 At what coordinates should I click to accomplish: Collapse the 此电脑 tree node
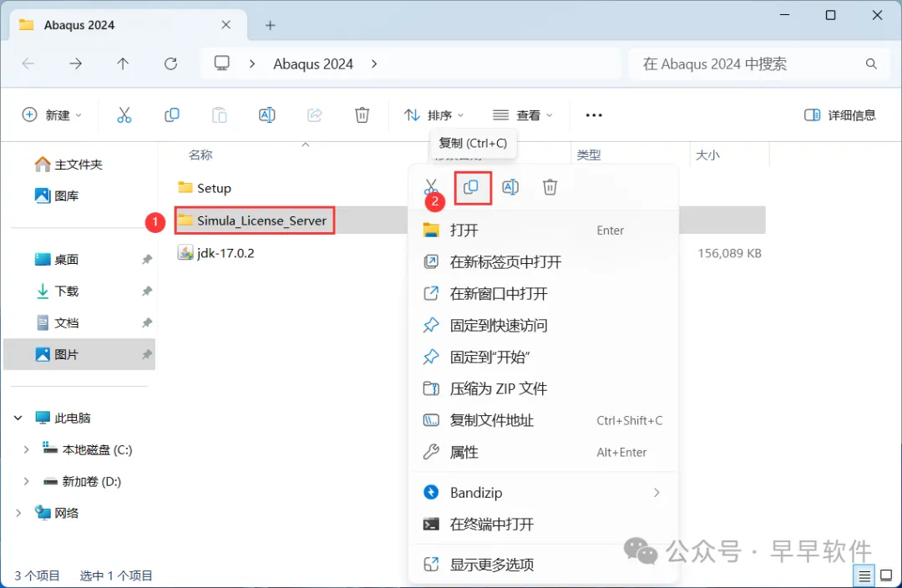click(x=18, y=418)
